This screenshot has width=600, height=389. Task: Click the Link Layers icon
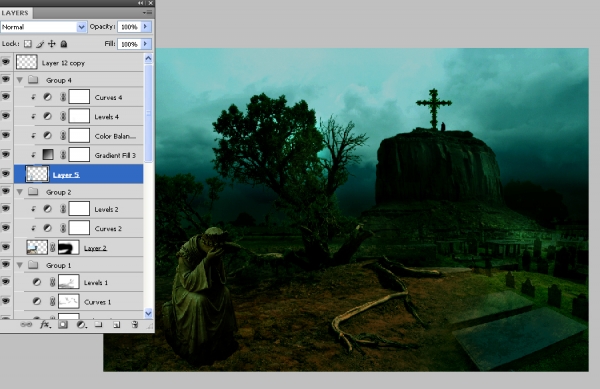26,325
